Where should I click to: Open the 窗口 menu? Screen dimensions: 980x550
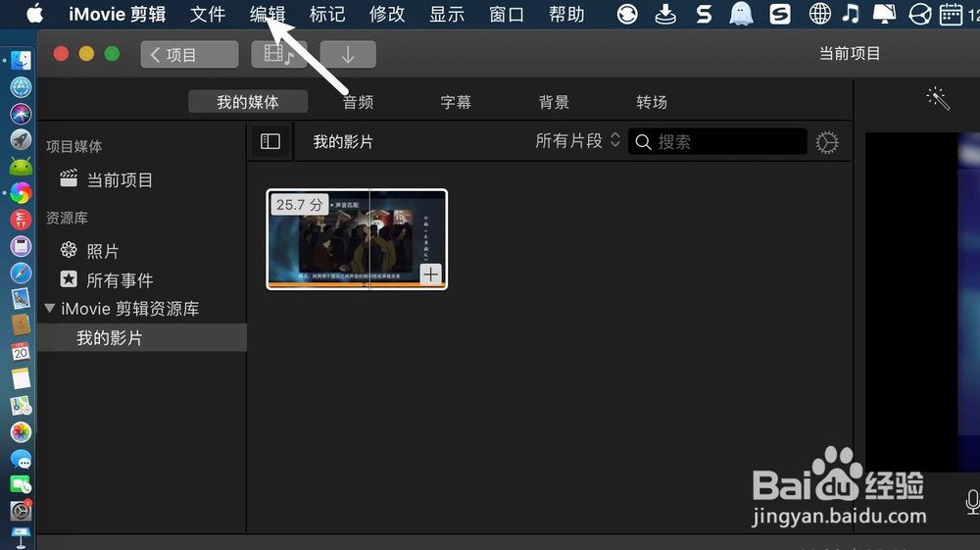[507, 14]
